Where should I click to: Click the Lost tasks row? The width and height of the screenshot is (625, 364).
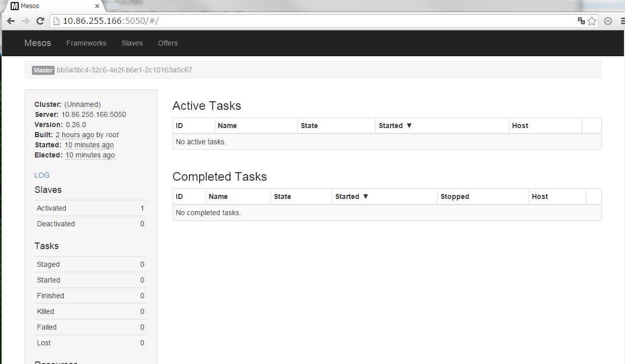91,343
